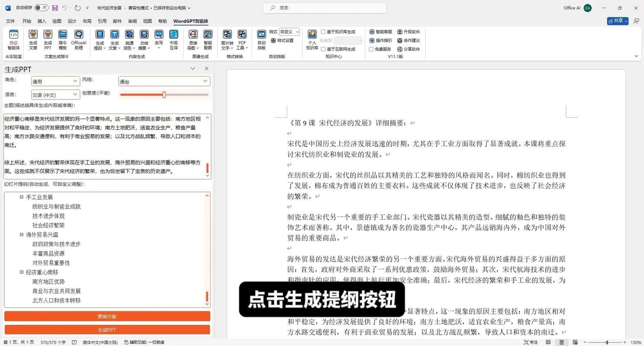Check the 基于互联网生成 checkbox
The height and width of the screenshot is (346, 644).
click(x=323, y=49)
